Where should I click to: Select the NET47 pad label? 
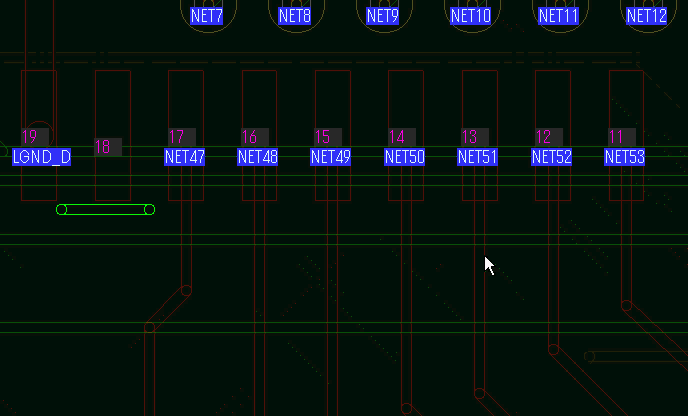[185, 157]
